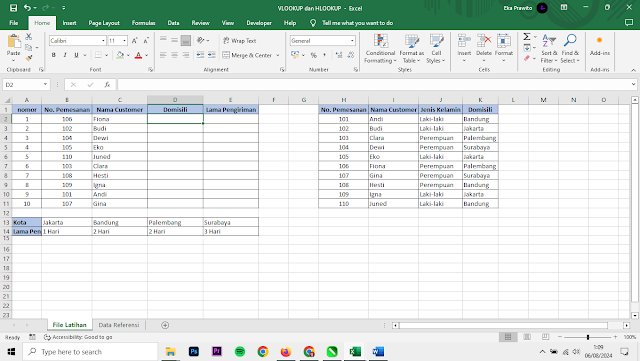Apply Comma Style number format
Image resolution: width=640 pixels, height=361 pixels.
tap(324, 55)
